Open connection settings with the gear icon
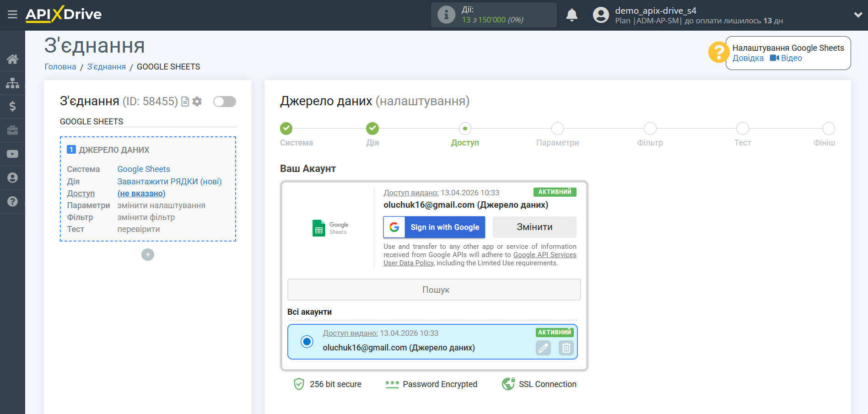This screenshot has height=414, width=868. point(197,102)
